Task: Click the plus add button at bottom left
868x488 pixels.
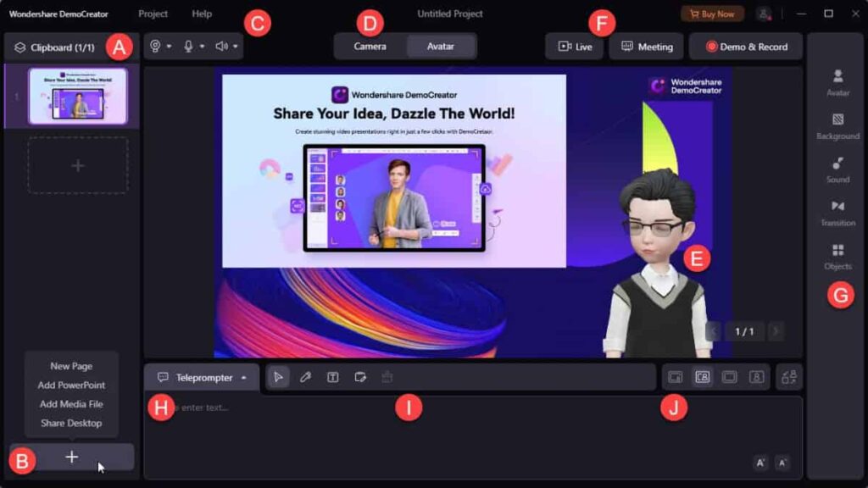Action: 71,457
